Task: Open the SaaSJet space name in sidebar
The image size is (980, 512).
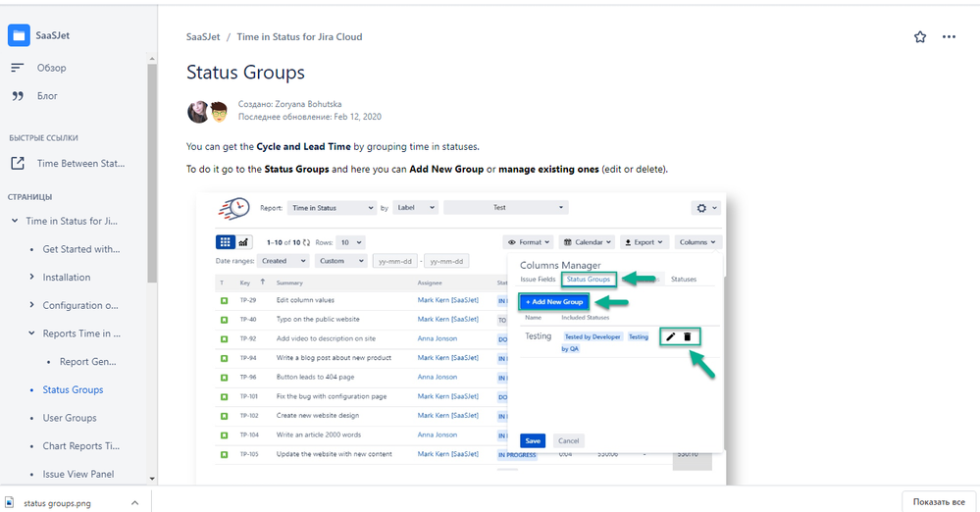Action: (53, 35)
